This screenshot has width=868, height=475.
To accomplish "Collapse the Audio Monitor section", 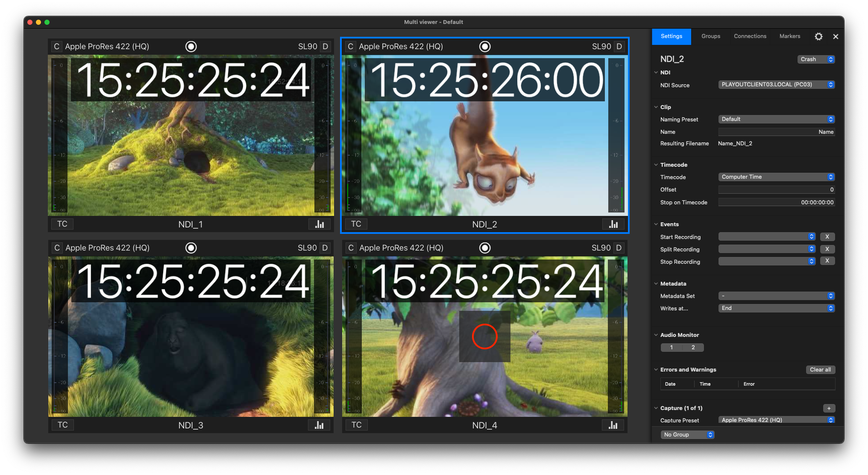I will click(656, 335).
